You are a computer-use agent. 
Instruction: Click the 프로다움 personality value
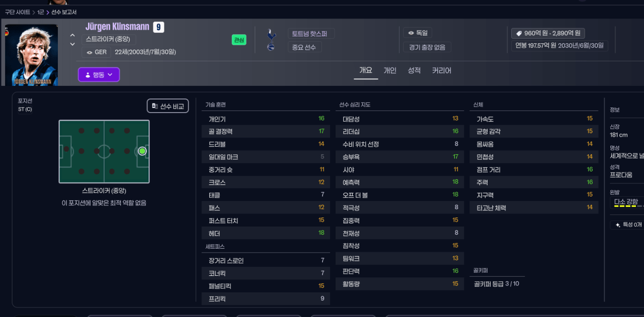tap(621, 175)
